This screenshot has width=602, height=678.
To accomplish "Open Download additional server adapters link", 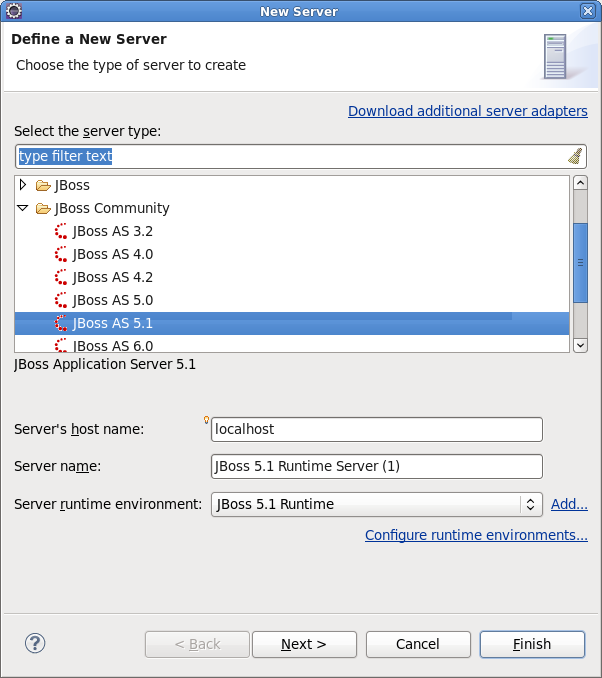I will [467, 111].
